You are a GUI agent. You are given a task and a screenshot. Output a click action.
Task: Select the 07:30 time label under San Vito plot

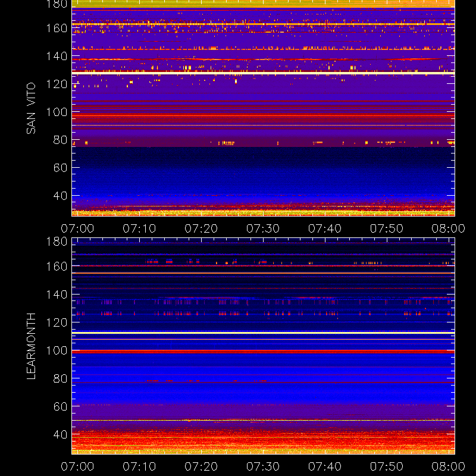263,228
